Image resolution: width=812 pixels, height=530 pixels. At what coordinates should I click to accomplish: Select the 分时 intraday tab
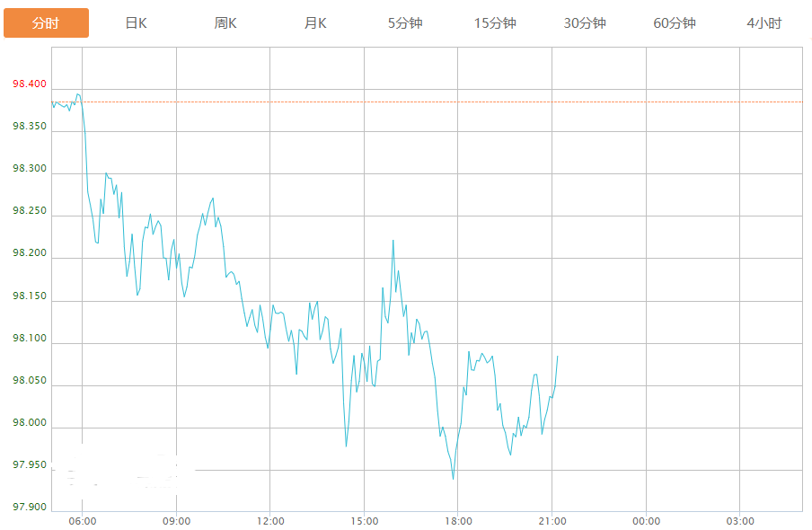pyautogui.click(x=46, y=22)
